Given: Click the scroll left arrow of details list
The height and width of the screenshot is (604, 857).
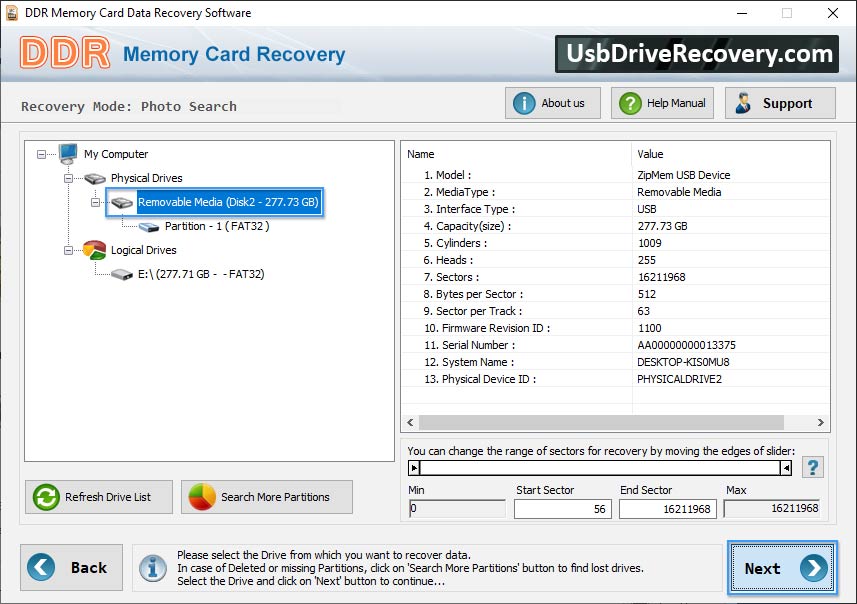Looking at the screenshot, I should coord(410,423).
